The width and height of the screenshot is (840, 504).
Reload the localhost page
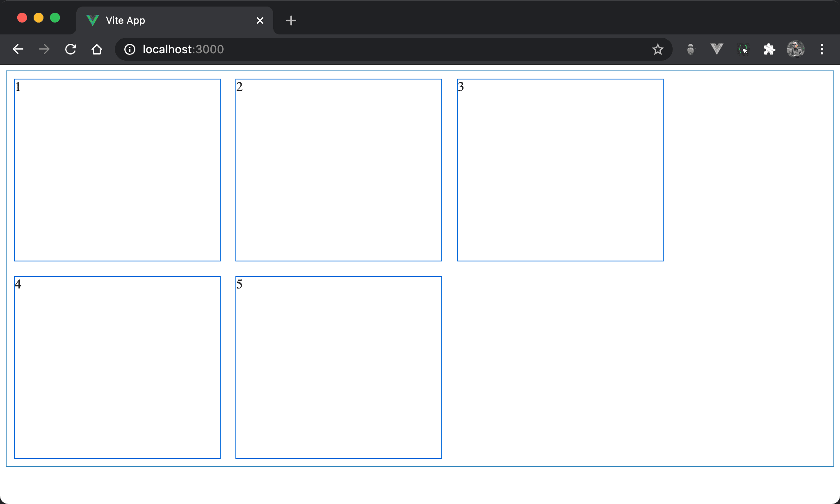point(71,50)
